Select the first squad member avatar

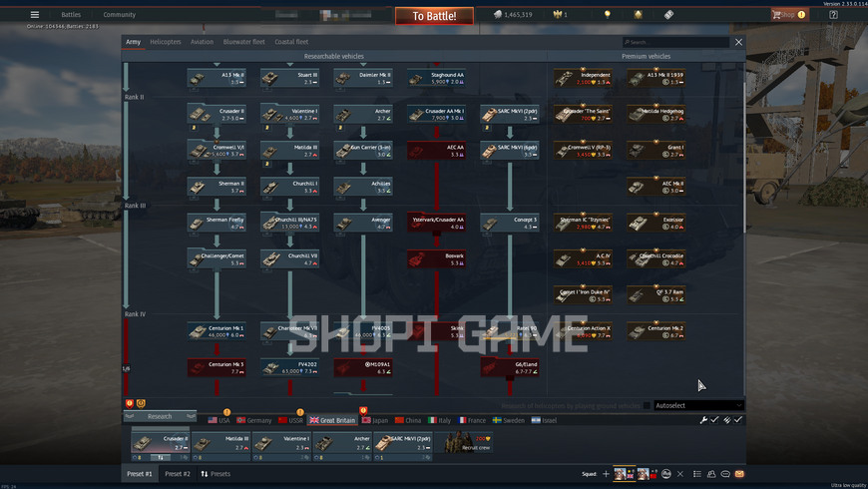click(620, 474)
